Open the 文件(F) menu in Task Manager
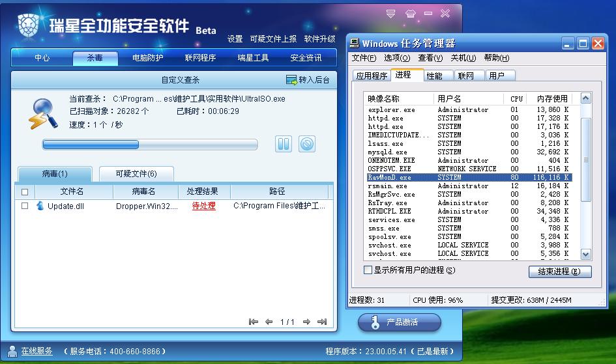Viewport: 616px width, 364px height. (364, 58)
